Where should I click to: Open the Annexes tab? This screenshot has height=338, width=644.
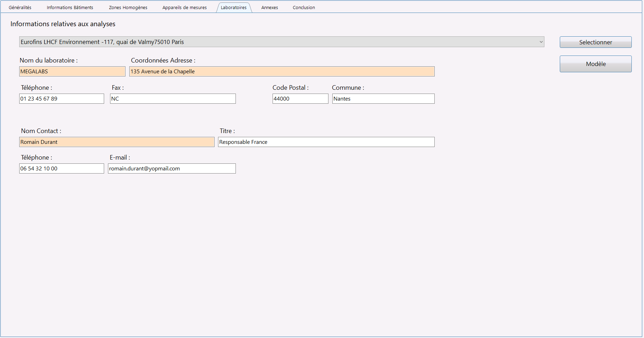pyautogui.click(x=269, y=7)
